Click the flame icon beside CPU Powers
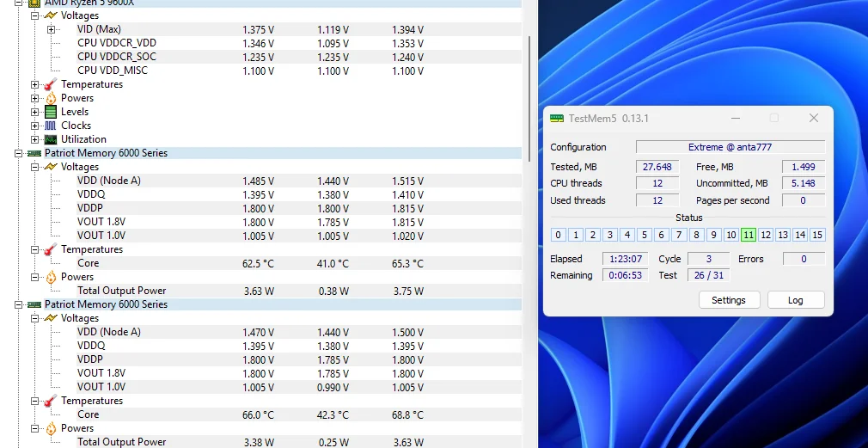Viewport: 868px width, 448px height. tap(50, 98)
